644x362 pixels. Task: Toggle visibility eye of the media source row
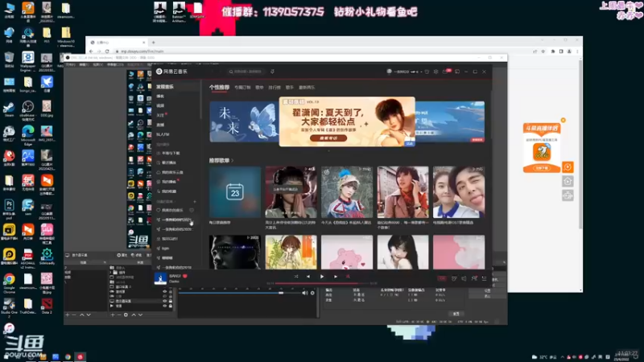pos(165,306)
